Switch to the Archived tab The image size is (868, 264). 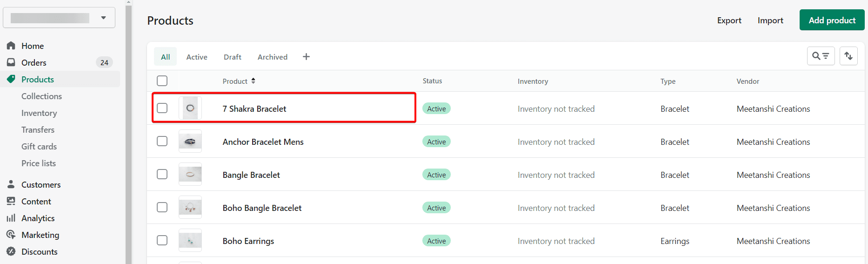coord(273,57)
